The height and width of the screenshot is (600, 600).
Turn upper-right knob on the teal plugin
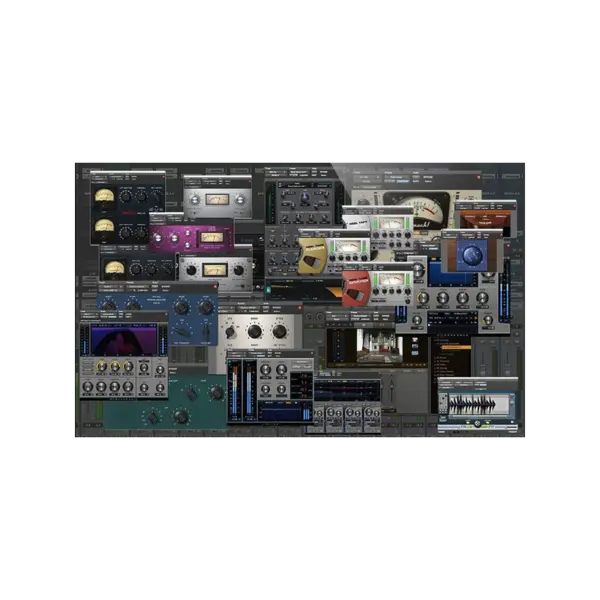tap(217, 393)
